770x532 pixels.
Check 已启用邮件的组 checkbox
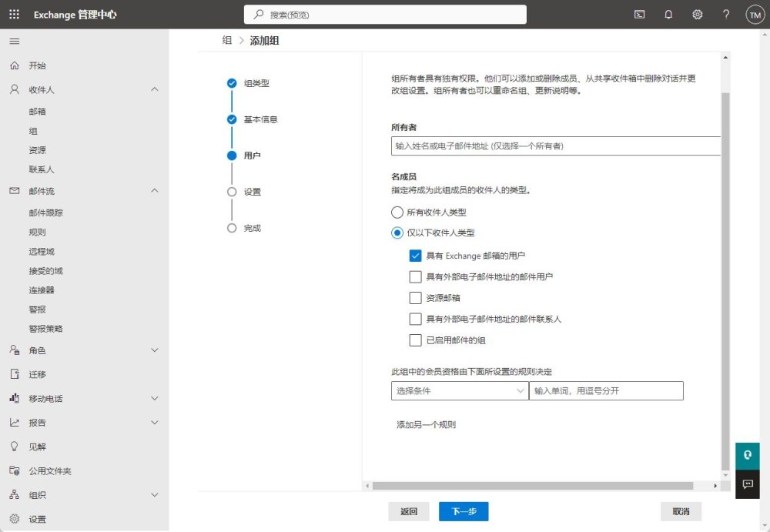[x=416, y=340]
